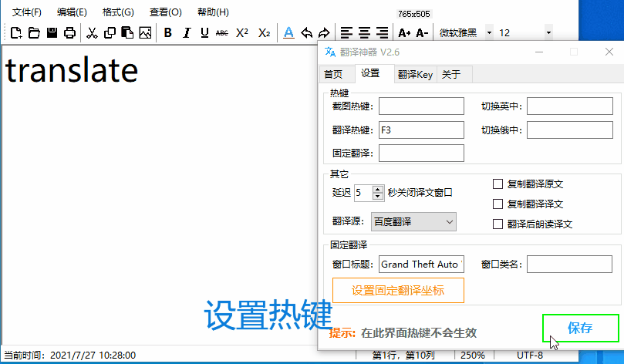Click the Undo arrow icon
The width and height of the screenshot is (624, 364).
coord(307,32)
